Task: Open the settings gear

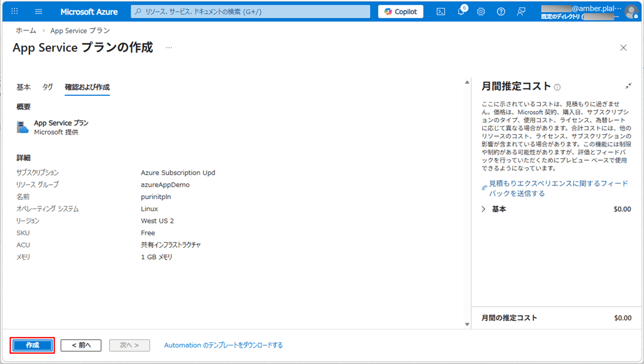Action: coord(481,12)
